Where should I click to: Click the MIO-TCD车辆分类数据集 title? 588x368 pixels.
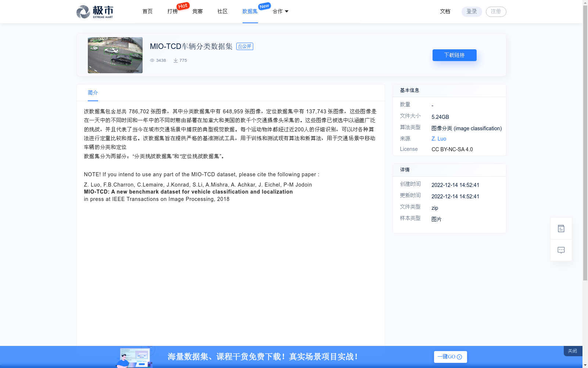point(191,46)
